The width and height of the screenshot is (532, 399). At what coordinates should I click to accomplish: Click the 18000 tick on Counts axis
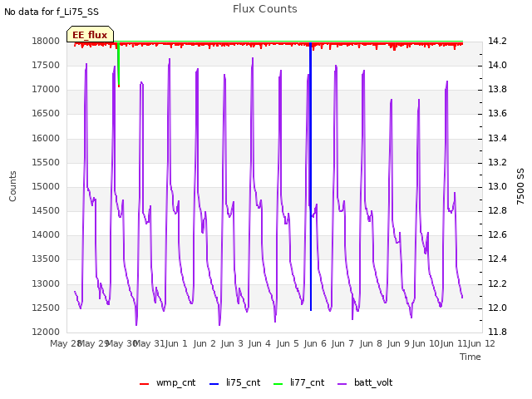pyautogui.click(x=46, y=41)
